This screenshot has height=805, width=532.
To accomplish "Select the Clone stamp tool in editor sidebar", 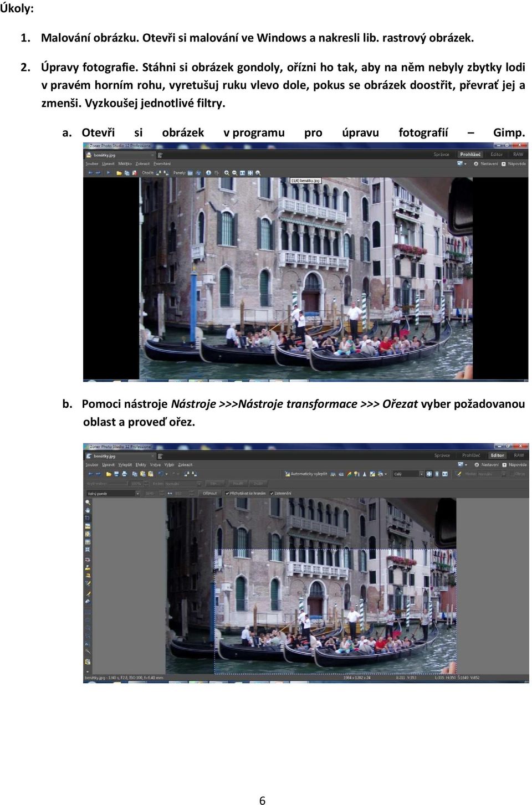I will tap(88, 567).
